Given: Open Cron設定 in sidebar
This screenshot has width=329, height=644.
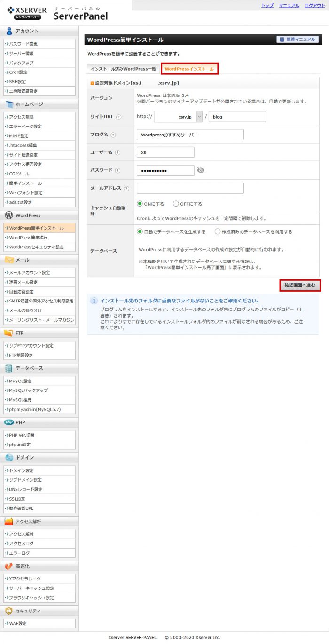Looking at the screenshot, I should 39,72.
